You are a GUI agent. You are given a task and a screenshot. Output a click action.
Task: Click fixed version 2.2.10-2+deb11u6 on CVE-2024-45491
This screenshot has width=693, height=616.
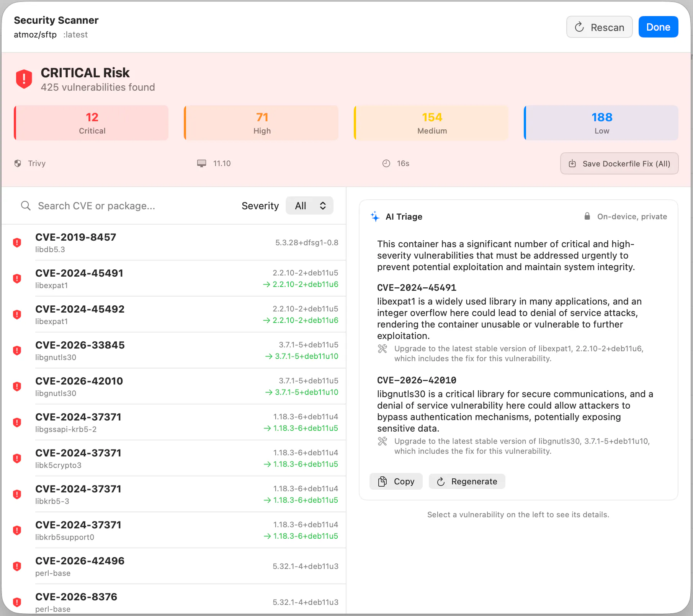pyautogui.click(x=305, y=284)
